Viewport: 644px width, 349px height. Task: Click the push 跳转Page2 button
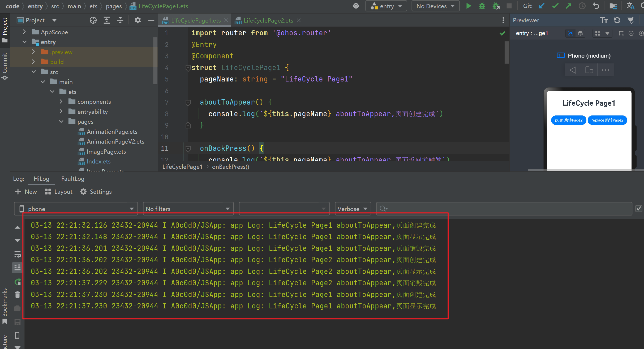click(x=568, y=120)
